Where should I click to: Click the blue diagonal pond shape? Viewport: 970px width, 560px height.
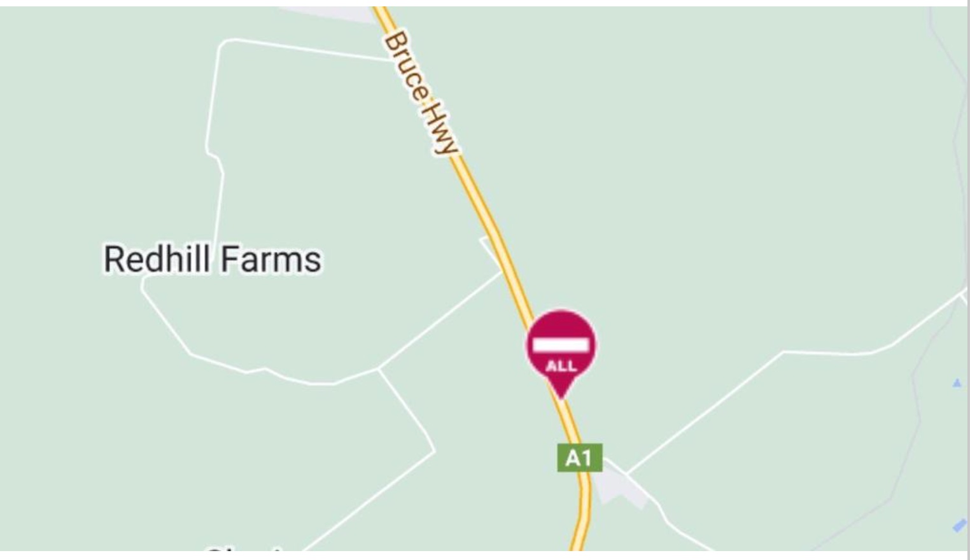[960, 526]
